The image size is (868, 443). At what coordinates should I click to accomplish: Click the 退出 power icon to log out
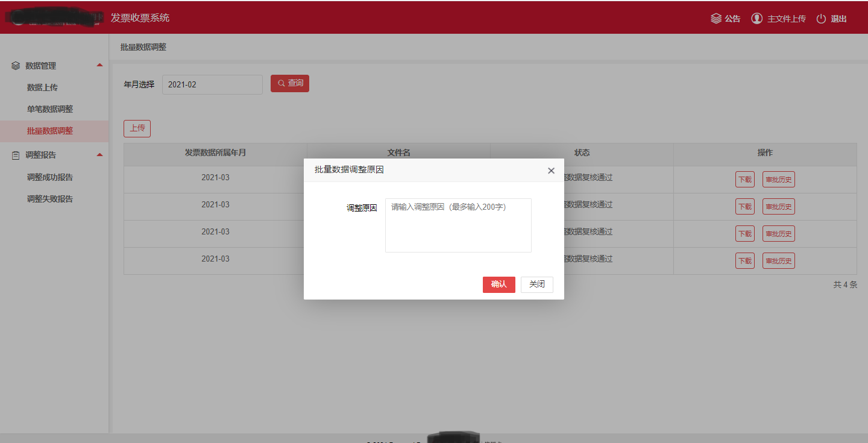tap(821, 19)
